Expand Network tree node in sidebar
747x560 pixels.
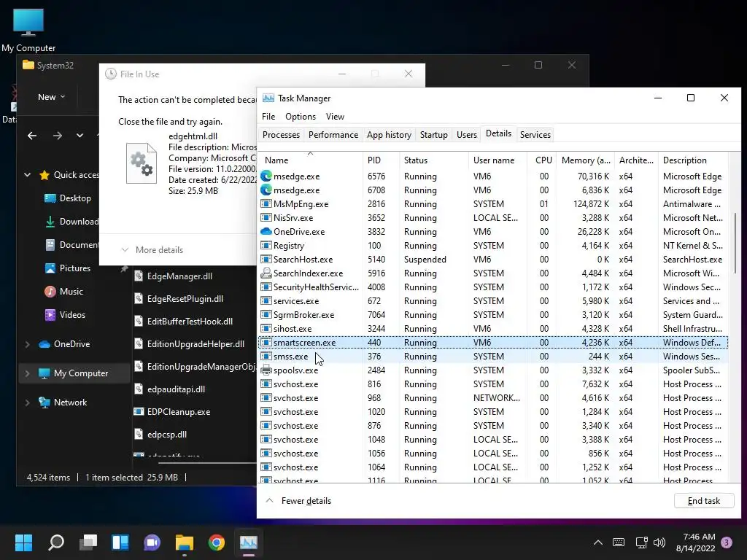(x=27, y=402)
